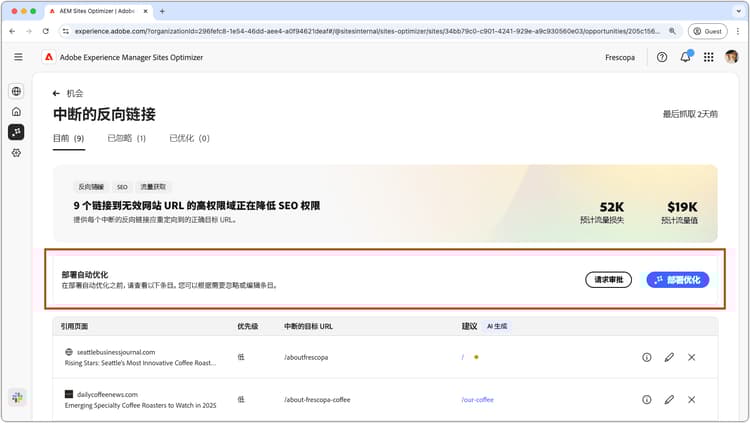This screenshot has height=423, width=750.
Task: Switch to the 已优化 (0) tab
Action: click(189, 138)
